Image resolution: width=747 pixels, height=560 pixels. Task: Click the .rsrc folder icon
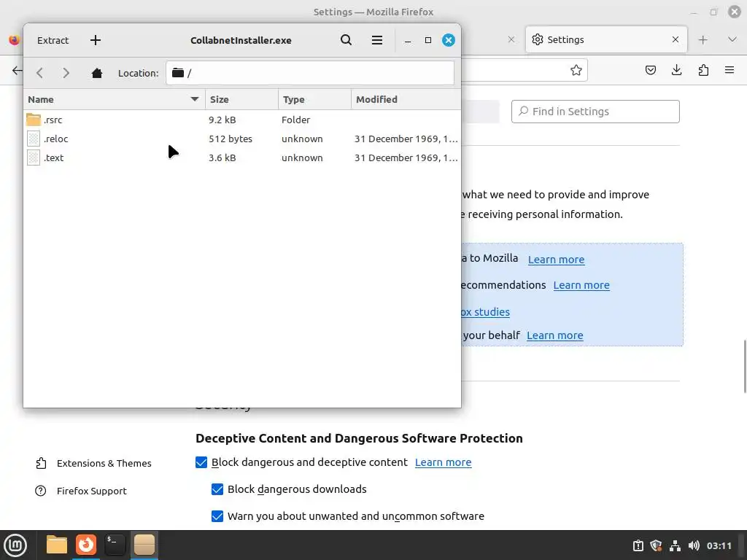tap(34, 120)
